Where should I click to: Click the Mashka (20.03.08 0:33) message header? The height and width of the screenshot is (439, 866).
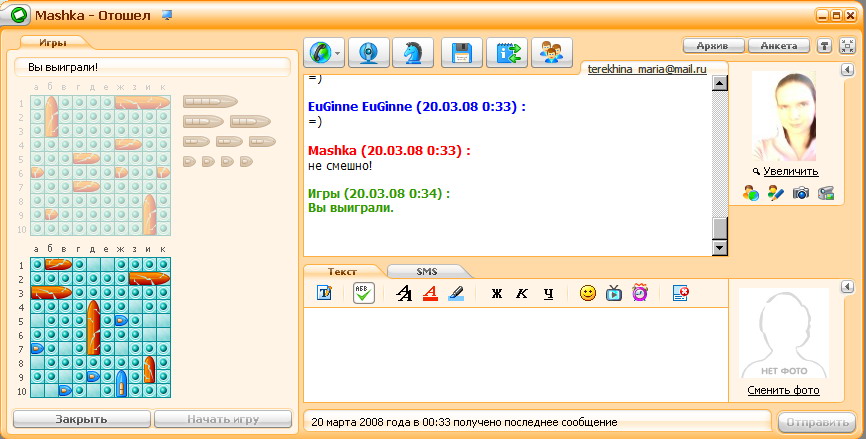pos(389,150)
